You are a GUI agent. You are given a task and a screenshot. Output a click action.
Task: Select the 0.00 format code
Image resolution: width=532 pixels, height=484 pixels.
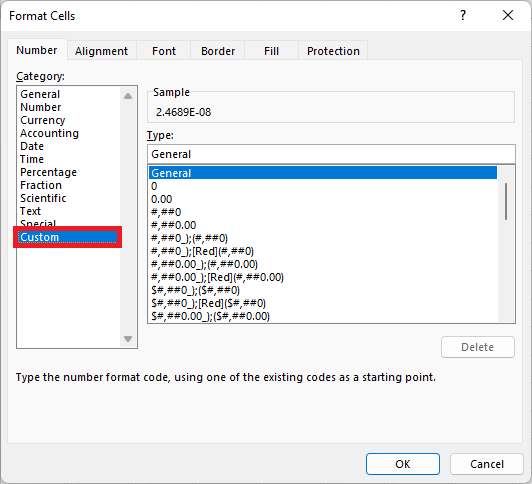coord(162,199)
